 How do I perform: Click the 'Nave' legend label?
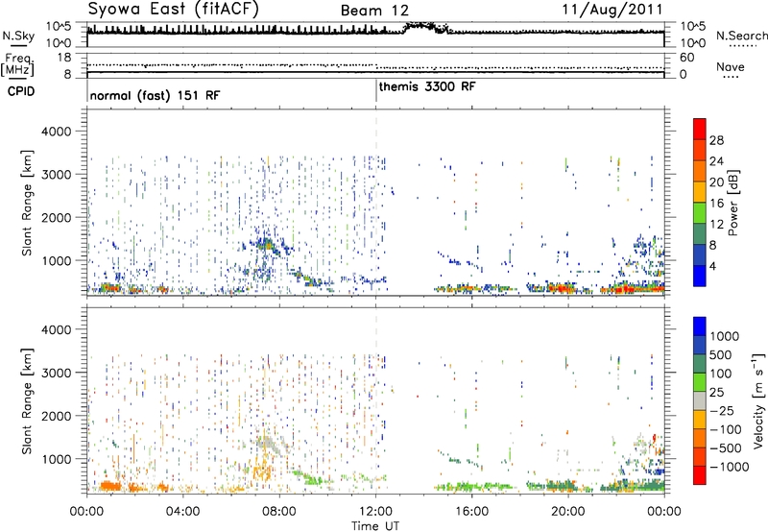pyautogui.click(x=731, y=67)
